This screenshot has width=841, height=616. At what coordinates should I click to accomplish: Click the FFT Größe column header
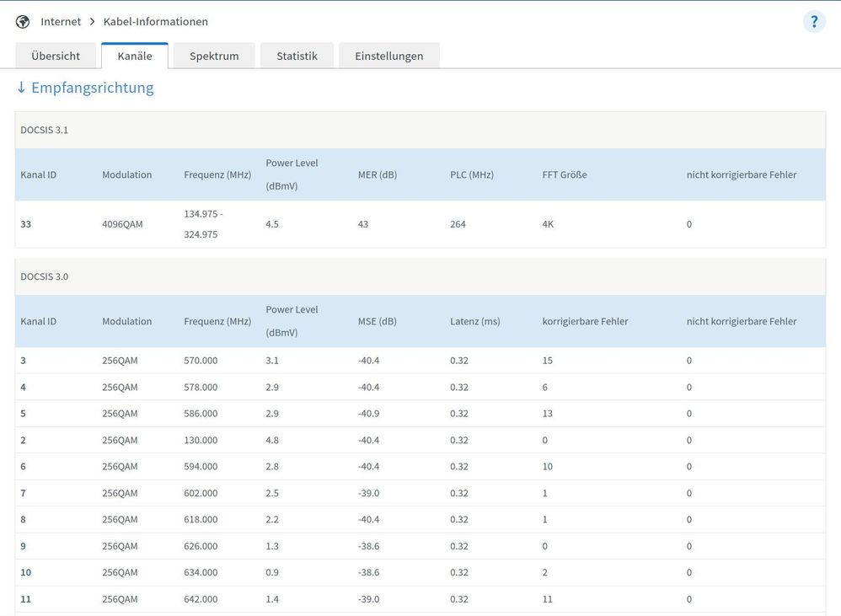[565, 175]
